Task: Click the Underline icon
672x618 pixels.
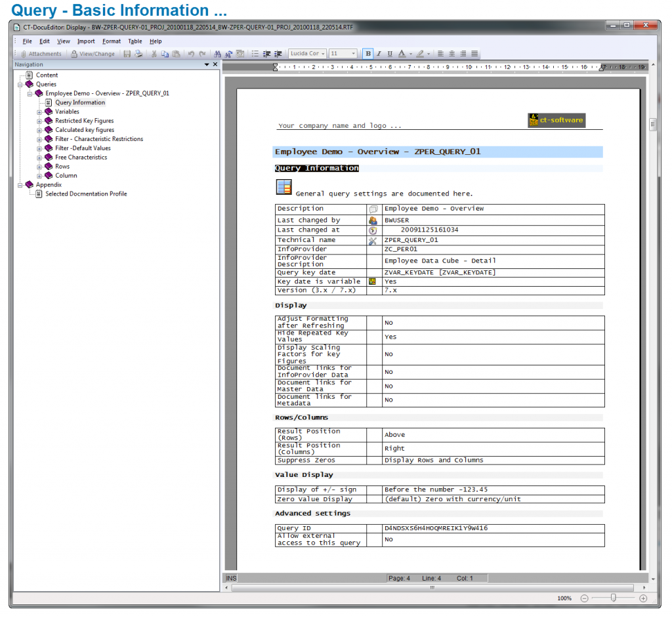Action: [390, 54]
